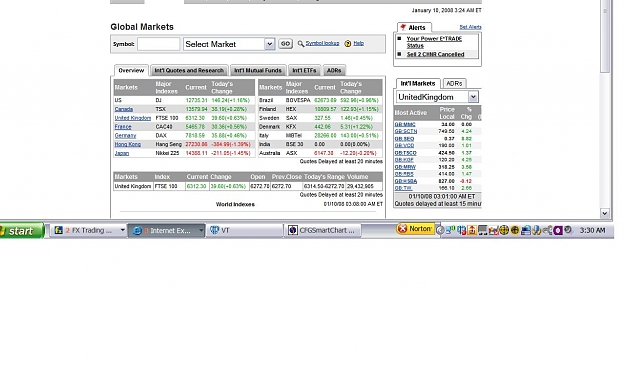Open the GB:VOD stock link
Viewport: 625px width, 391px height.
pyautogui.click(x=404, y=145)
